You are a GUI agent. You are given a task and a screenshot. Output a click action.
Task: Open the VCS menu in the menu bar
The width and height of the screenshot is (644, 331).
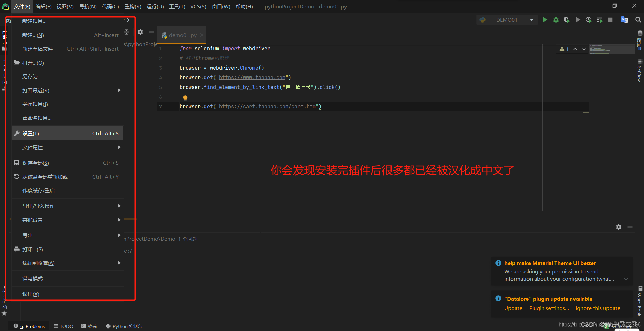[x=198, y=6]
